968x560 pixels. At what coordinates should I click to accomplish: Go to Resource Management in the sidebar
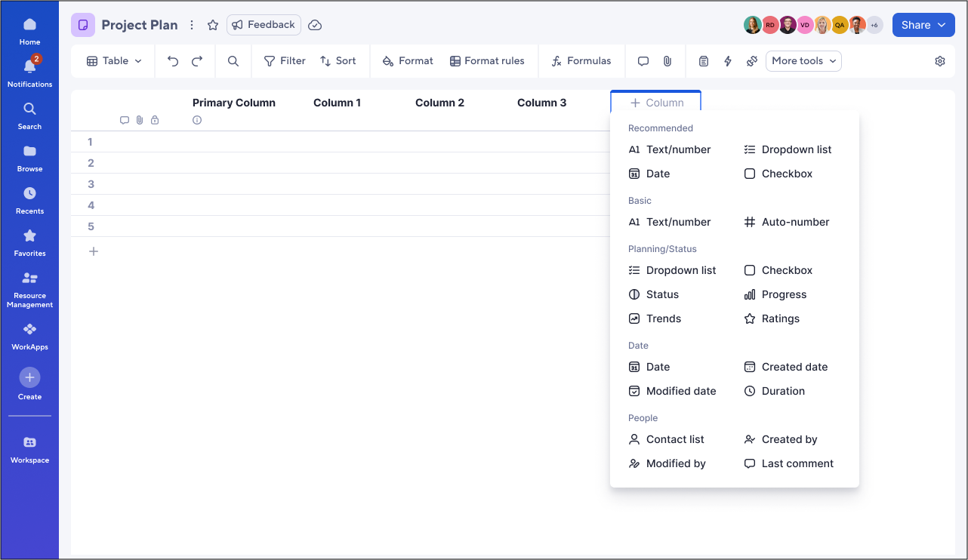pyautogui.click(x=29, y=288)
